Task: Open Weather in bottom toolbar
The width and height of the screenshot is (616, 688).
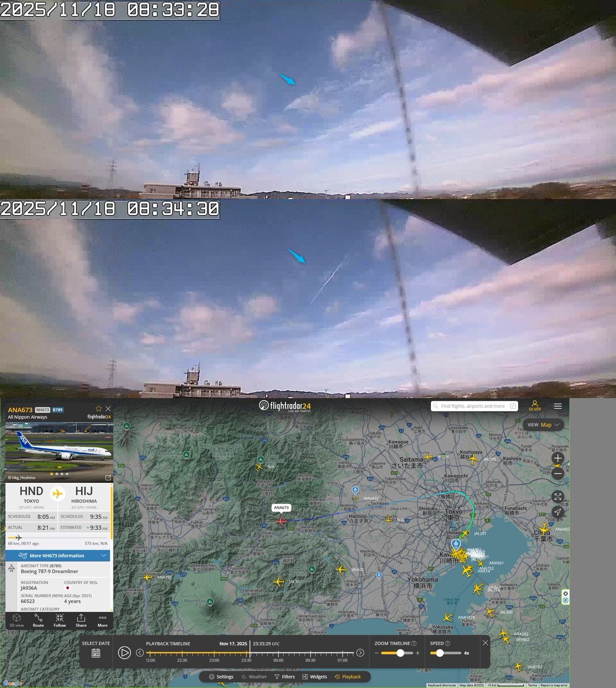Action: pos(254,677)
